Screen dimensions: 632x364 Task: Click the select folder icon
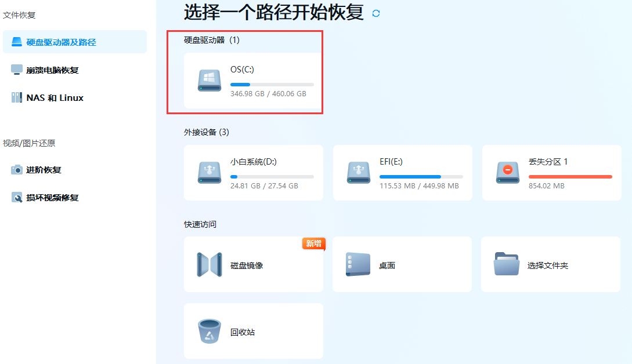click(506, 264)
